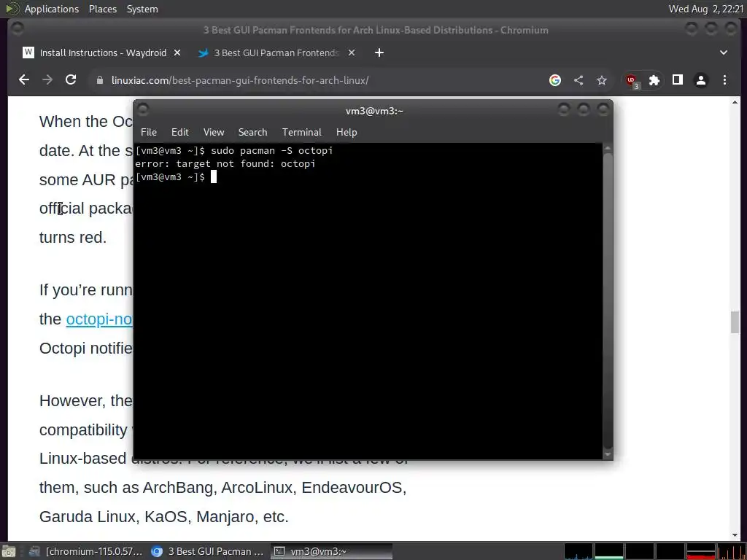The width and height of the screenshot is (747, 560).
Task: Click the terminal scrollbar down arrow
Action: click(608, 454)
